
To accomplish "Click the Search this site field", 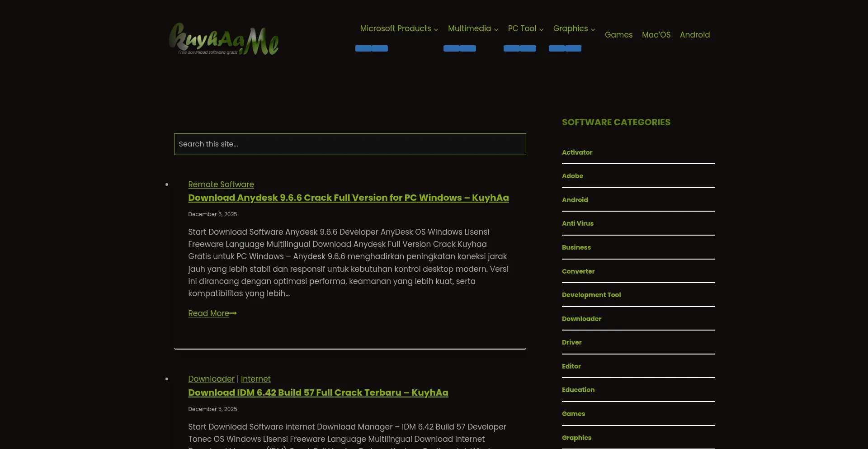I will click(x=349, y=144).
